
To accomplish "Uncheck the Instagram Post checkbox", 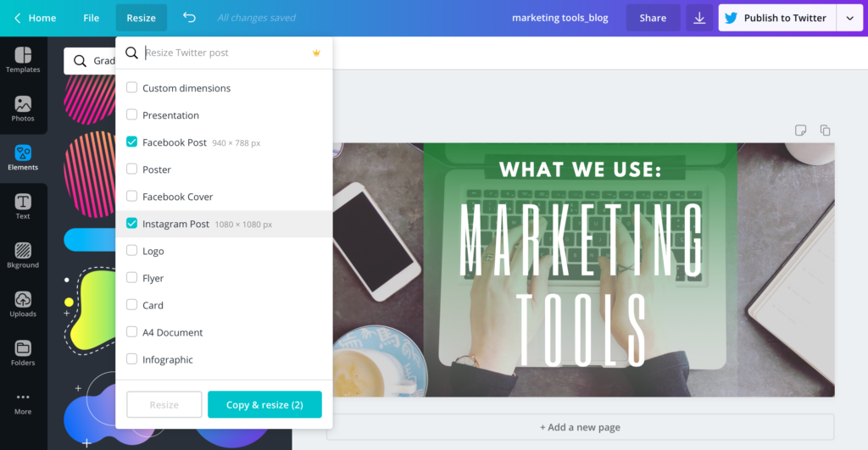I will tap(131, 223).
